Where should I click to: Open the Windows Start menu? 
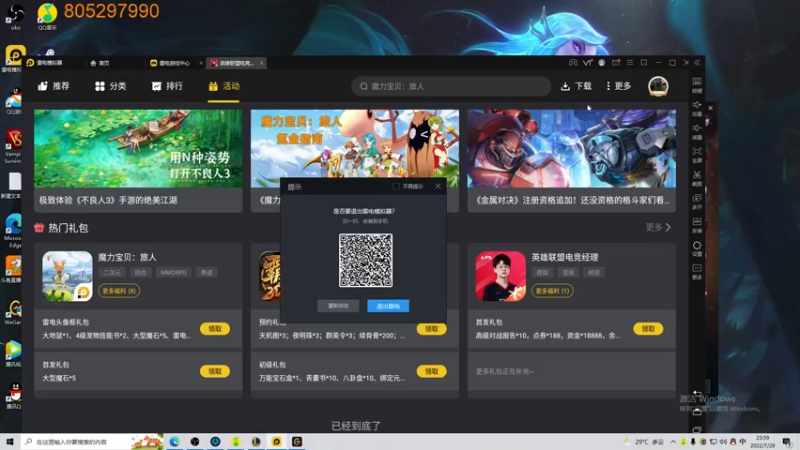(x=10, y=441)
